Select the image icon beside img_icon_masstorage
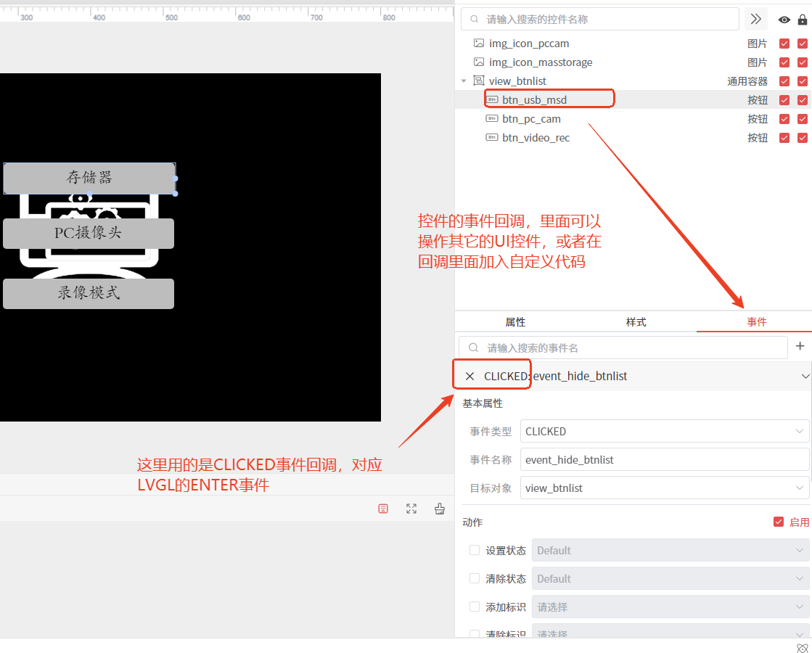This screenshot has height=653, width=812. [479, 62]
